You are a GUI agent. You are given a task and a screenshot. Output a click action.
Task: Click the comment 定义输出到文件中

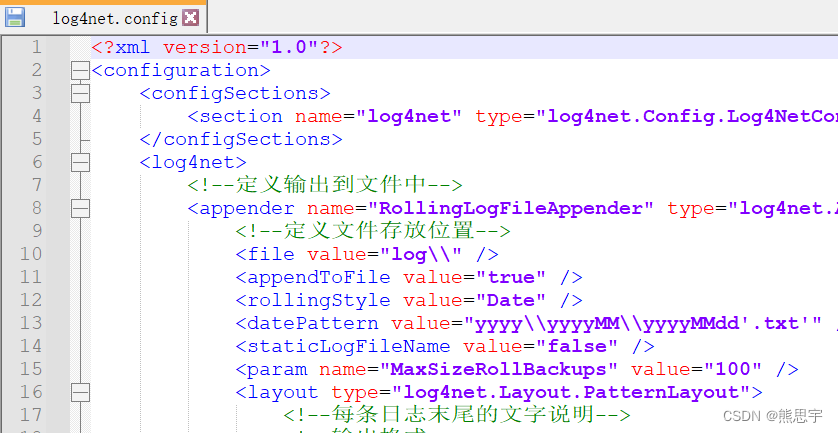pyautogui.click(x=325, y=185)
